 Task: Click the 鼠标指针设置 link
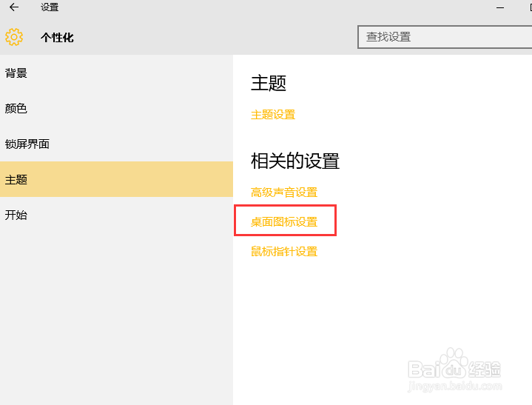click(284, 252)
